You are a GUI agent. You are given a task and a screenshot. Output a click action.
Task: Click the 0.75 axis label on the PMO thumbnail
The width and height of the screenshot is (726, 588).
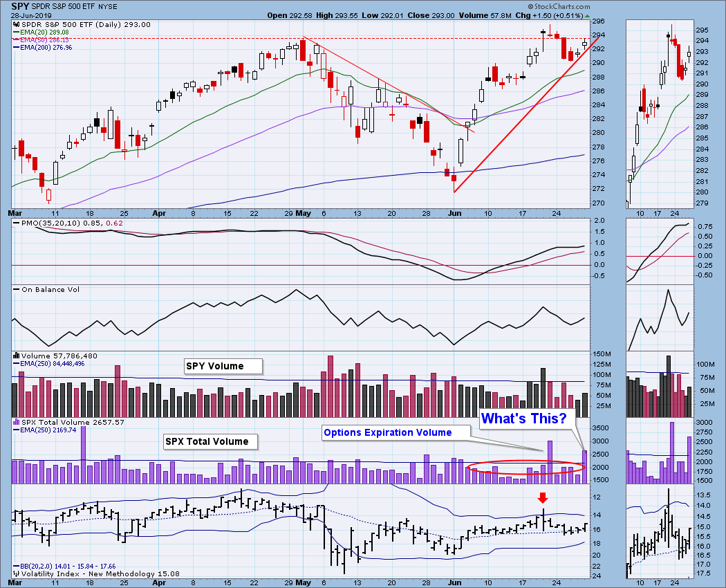tap(705, 227)
